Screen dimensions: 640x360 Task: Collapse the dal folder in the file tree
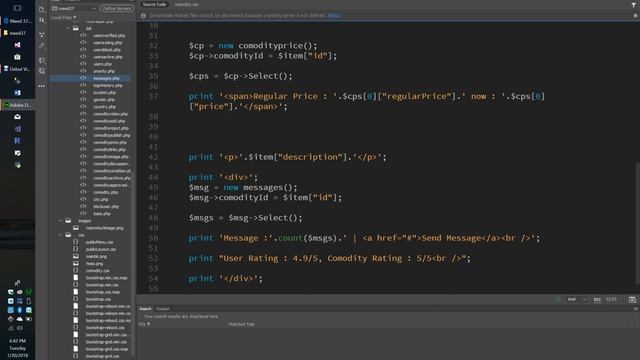(68, 28)
